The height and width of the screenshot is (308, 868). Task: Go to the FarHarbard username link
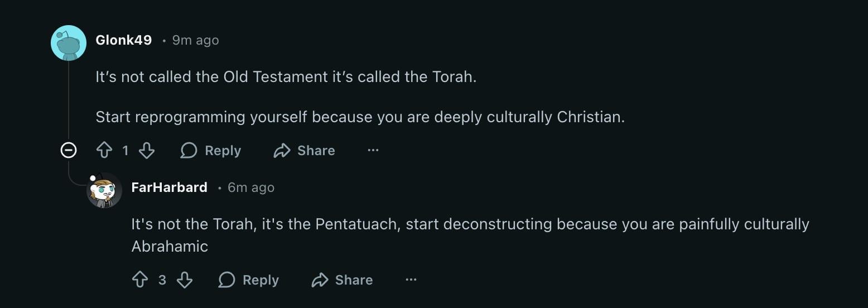point(169,187)
